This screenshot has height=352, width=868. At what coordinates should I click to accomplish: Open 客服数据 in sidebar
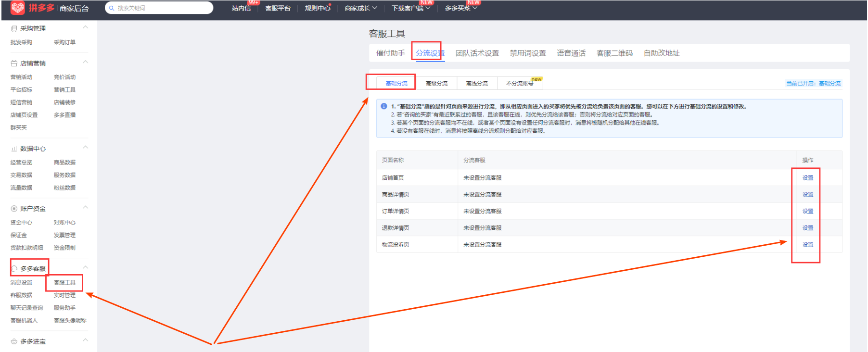21,295
